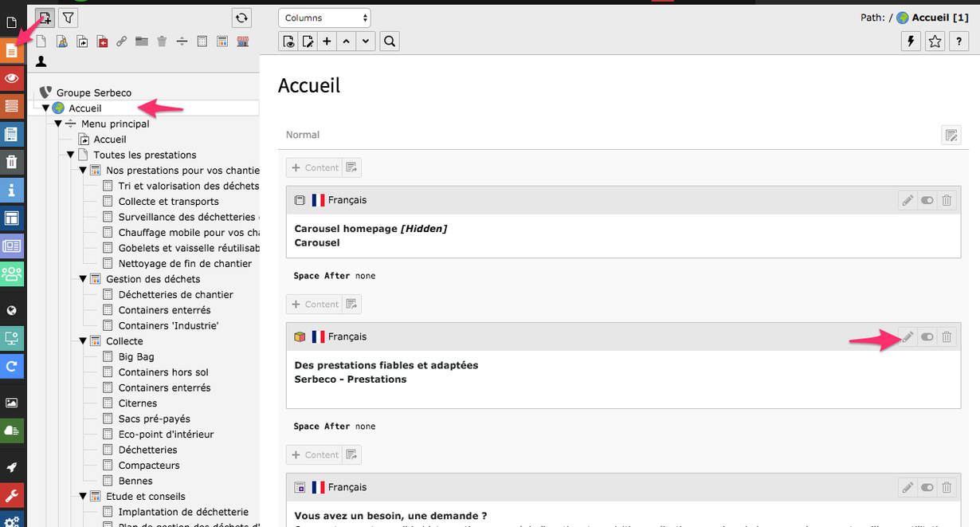Edit the 'Des prestations fiables' content element
Image resolution: width=980 pixels, height=527 pixels.
click(x=907, y=337)
